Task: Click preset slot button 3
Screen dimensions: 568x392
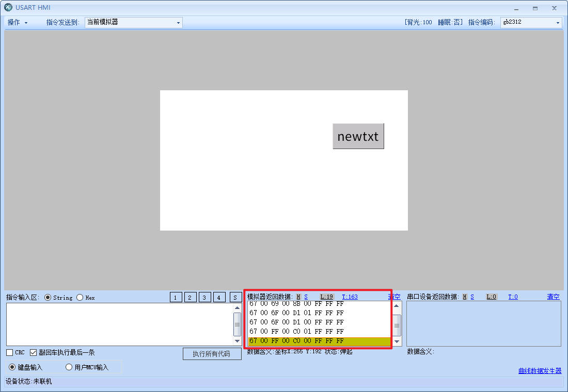Action: 205,297
